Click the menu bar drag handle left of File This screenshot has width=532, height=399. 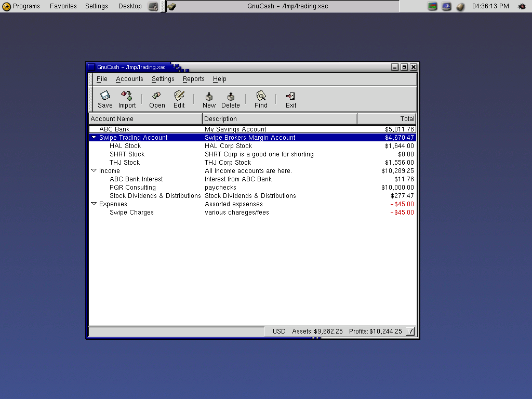(90, 79)
